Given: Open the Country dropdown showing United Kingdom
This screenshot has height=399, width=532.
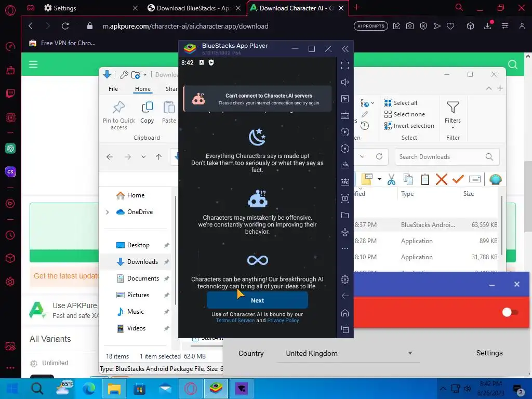Looking at the screenshot, I should coord(348,353).
